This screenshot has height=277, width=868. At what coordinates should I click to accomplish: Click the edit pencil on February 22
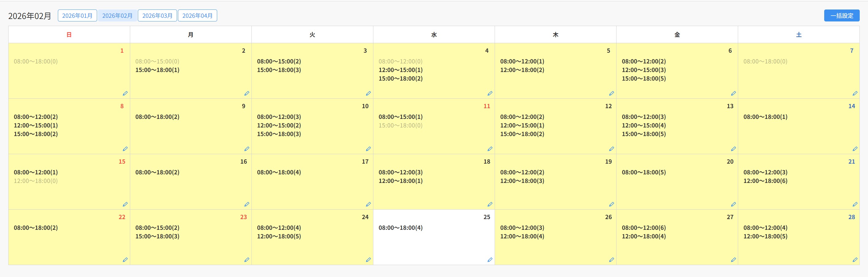point(125,260)
